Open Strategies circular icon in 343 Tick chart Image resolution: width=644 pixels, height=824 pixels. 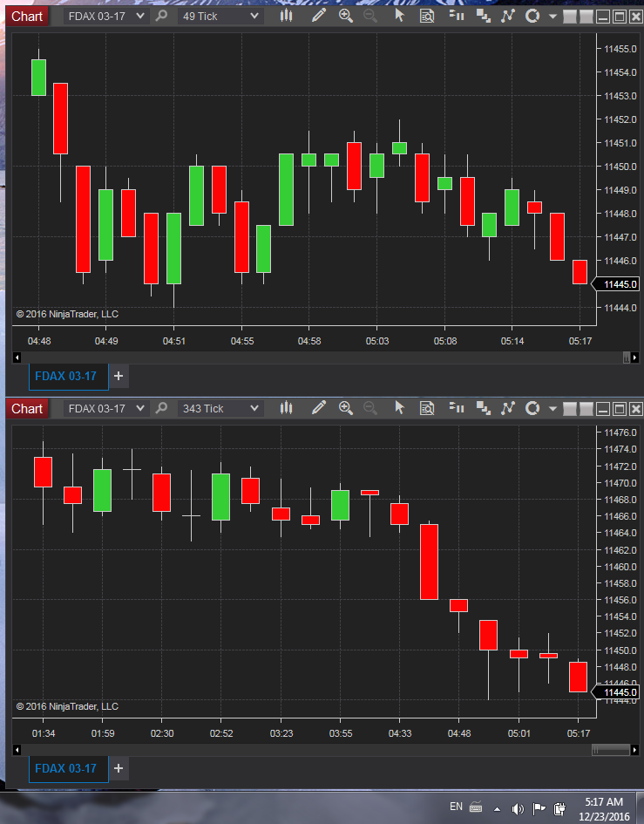[x=532, y=408]
